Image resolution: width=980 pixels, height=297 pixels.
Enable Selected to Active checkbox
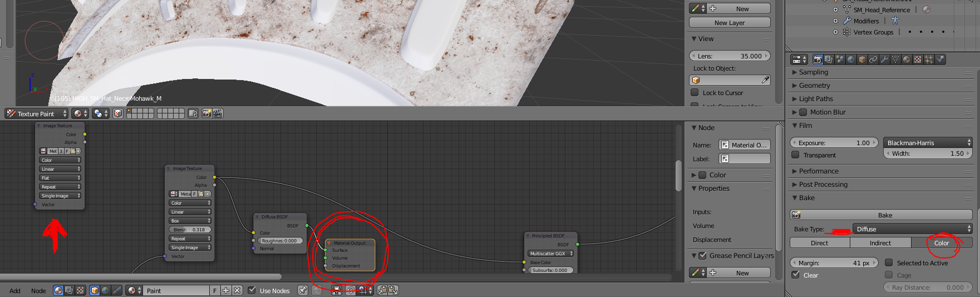tap(889, 263)
